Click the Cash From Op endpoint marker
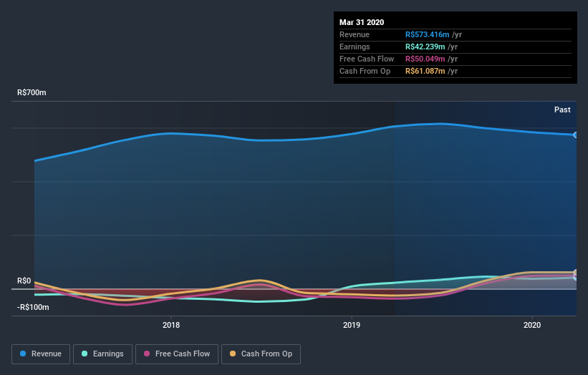The height and width of the screenshot is (375, 588). 575,273
